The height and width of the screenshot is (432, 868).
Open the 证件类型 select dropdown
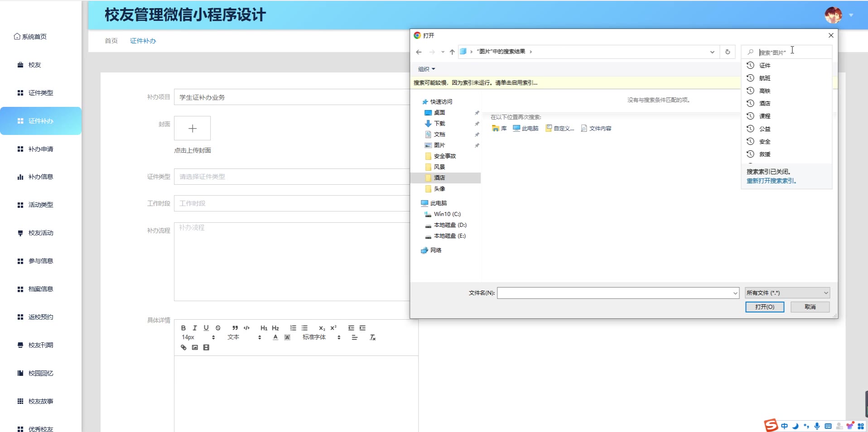tap(292, 177)
